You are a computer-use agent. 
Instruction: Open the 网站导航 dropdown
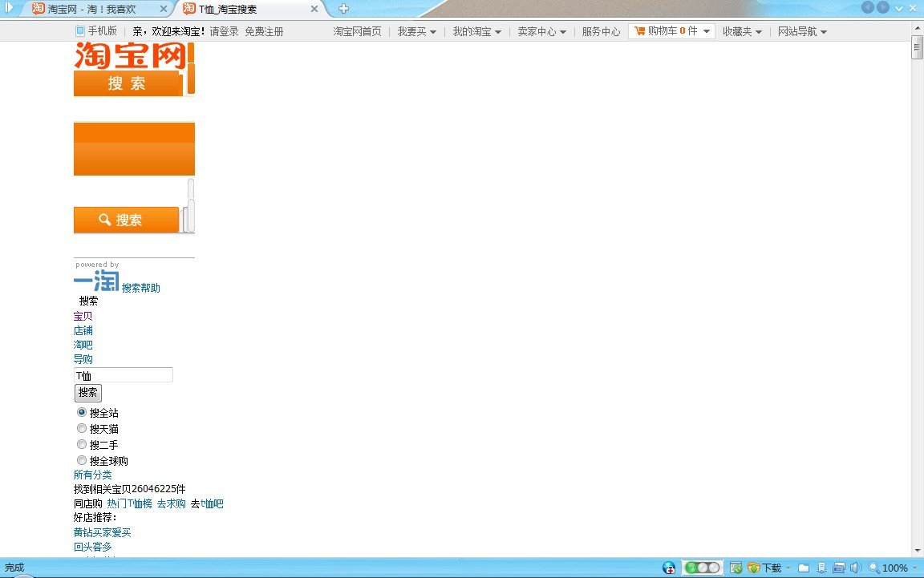[802, 32]
